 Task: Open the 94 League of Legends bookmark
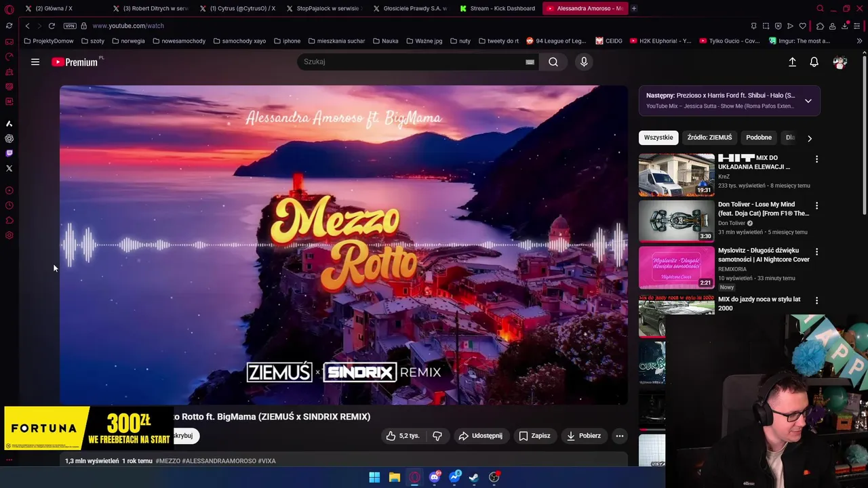(556, 41)
